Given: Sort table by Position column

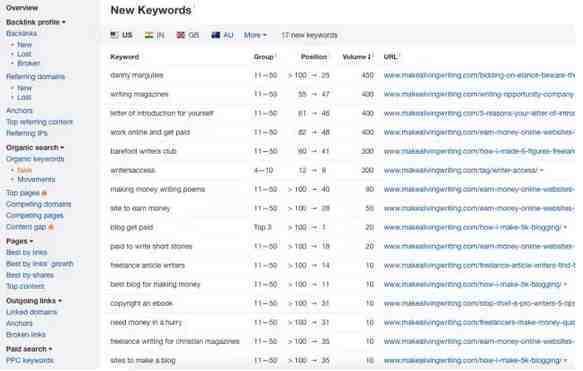Looking at the screenshot, I should pos(314,57).
